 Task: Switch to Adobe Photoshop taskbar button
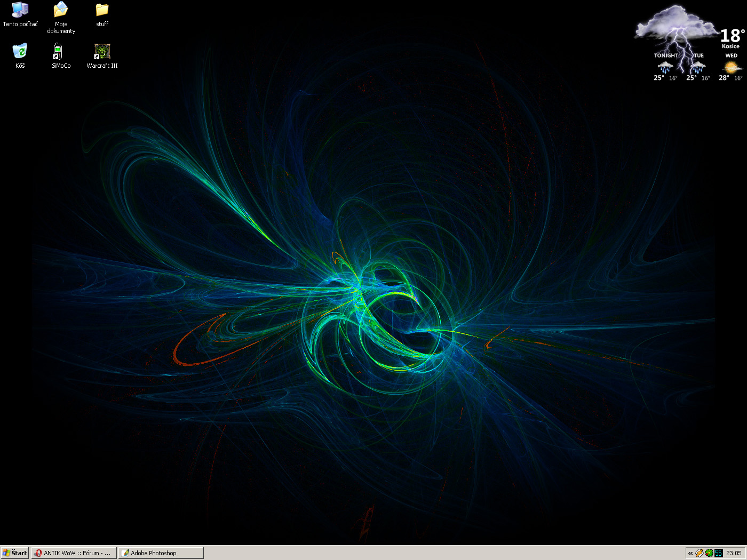tap(161, 553)
